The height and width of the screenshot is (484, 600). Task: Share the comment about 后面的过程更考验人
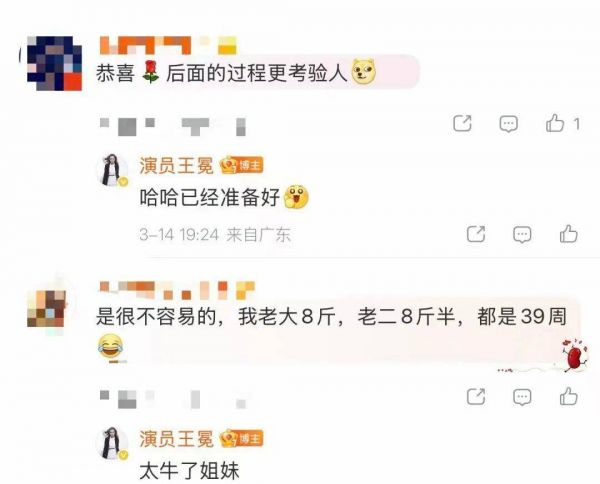[462, 124]
